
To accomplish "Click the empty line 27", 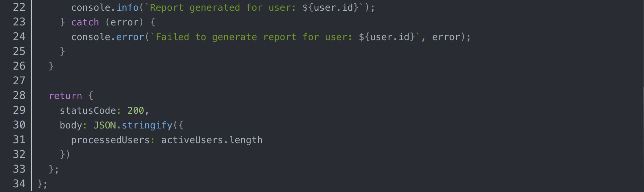I will coord(201,81).
